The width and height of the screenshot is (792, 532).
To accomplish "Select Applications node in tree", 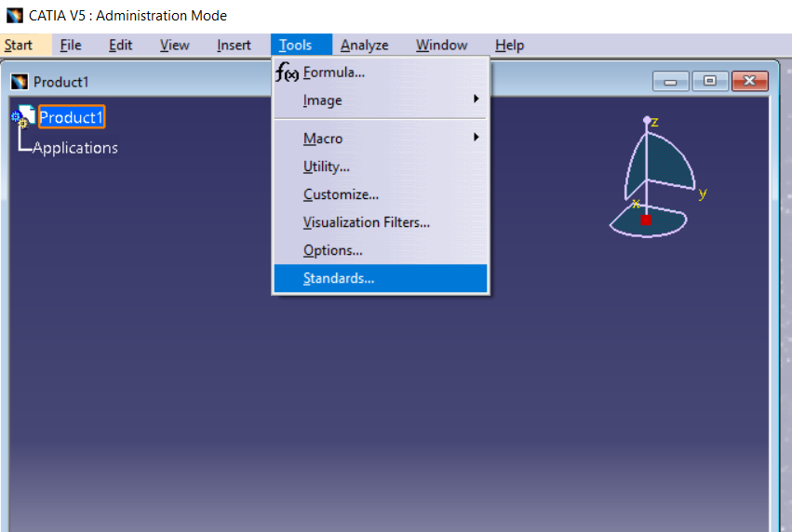I will [75, 148].
